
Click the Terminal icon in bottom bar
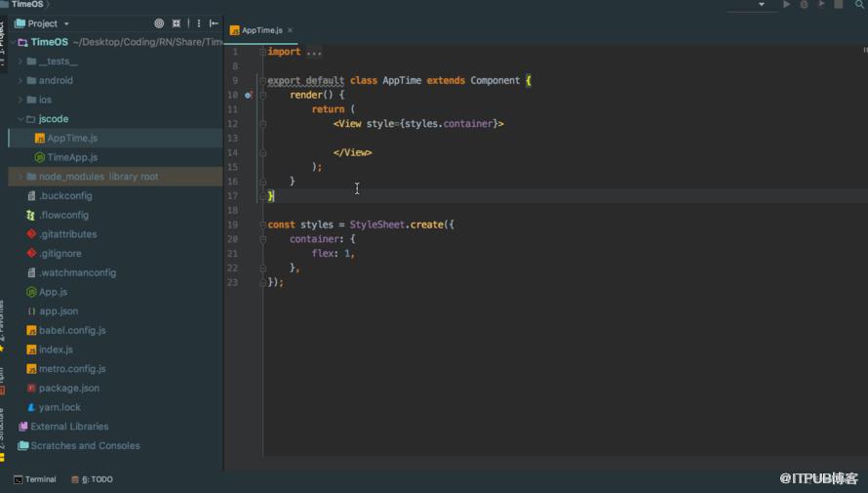coord(19,479)
